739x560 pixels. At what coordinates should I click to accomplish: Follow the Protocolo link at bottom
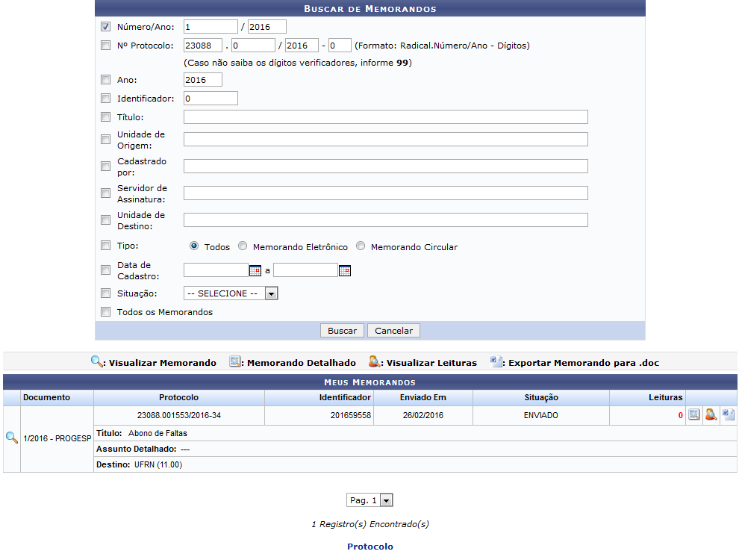pyautogui.click(x=370, y=547)
